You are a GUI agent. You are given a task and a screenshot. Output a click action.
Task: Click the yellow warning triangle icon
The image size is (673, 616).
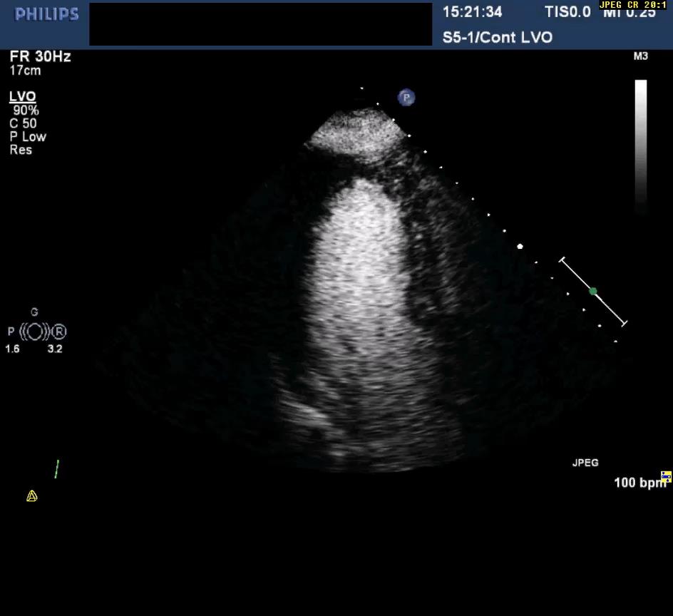pyautogui.click(x=32, y=496)
